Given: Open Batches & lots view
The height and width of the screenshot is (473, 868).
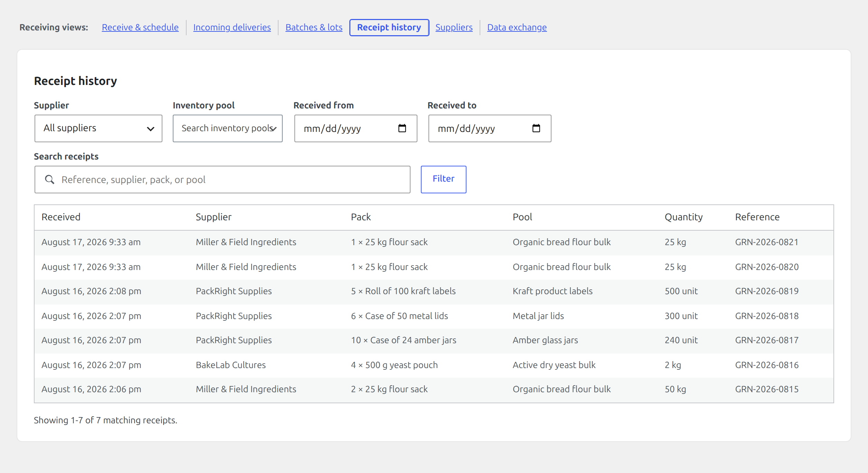Looking at the screenshot, I should point(314,27).
